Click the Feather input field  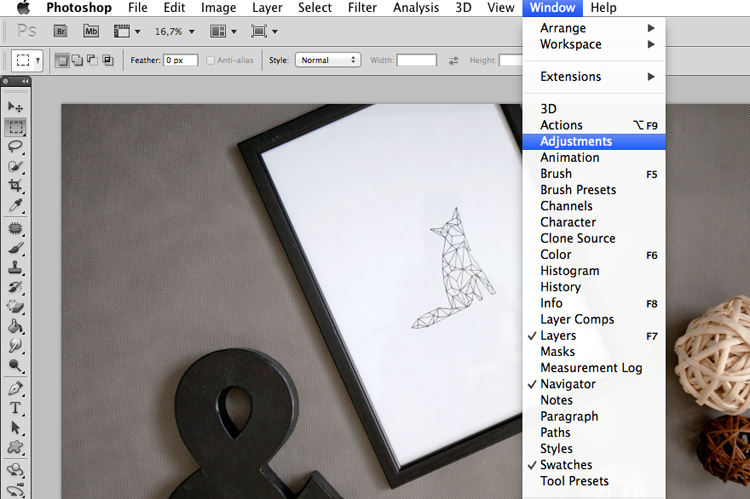point(181,60)
